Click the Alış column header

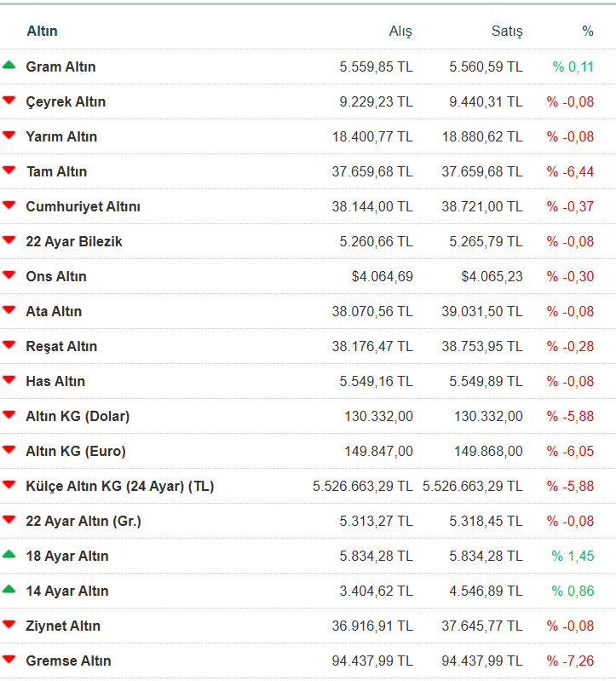[x=400, y=31]
